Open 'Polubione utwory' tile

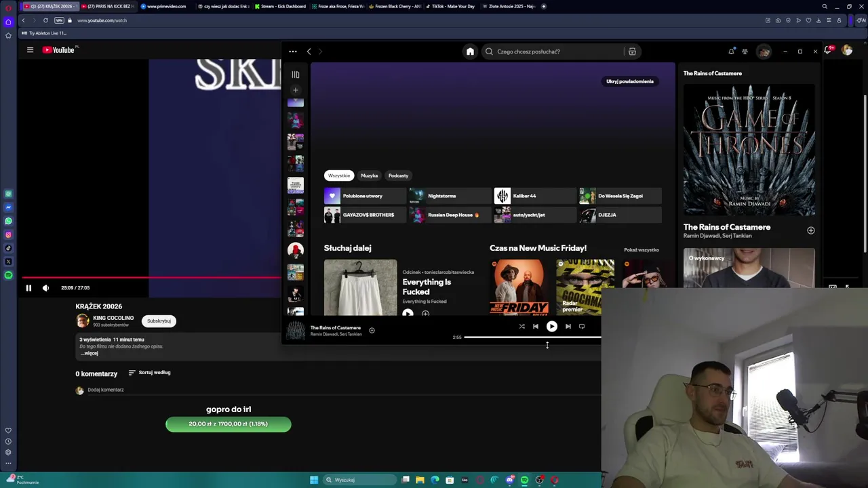(x=365, y=196)
